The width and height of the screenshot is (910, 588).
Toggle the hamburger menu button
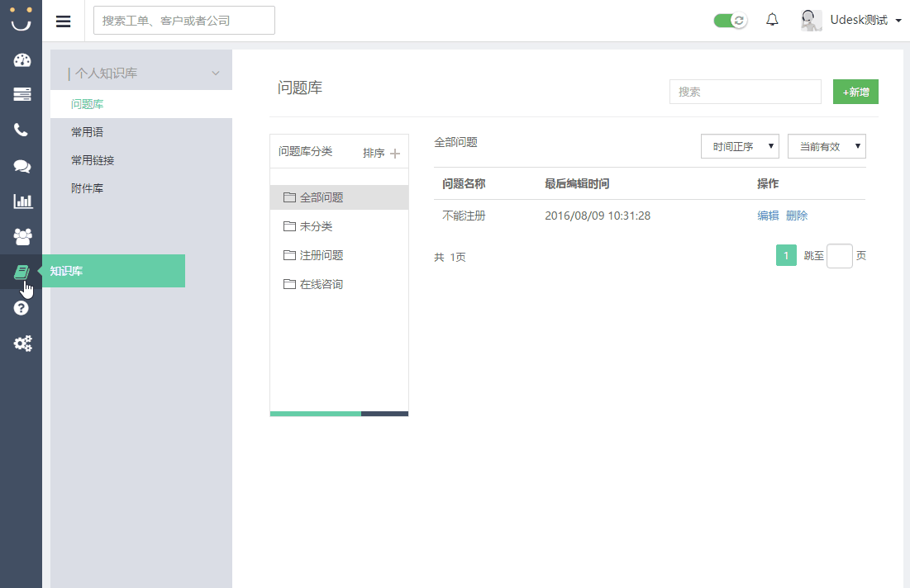pos(63,21)
